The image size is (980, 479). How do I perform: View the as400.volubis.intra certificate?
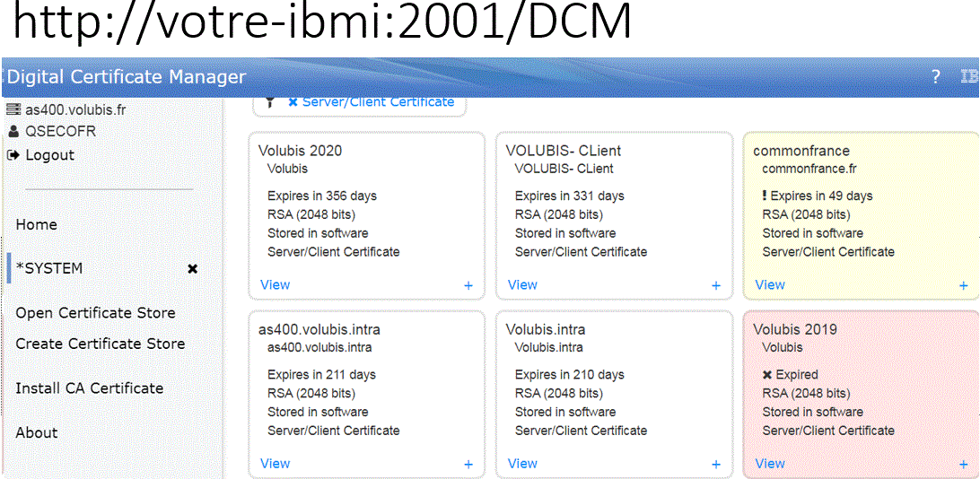(275, 464)
